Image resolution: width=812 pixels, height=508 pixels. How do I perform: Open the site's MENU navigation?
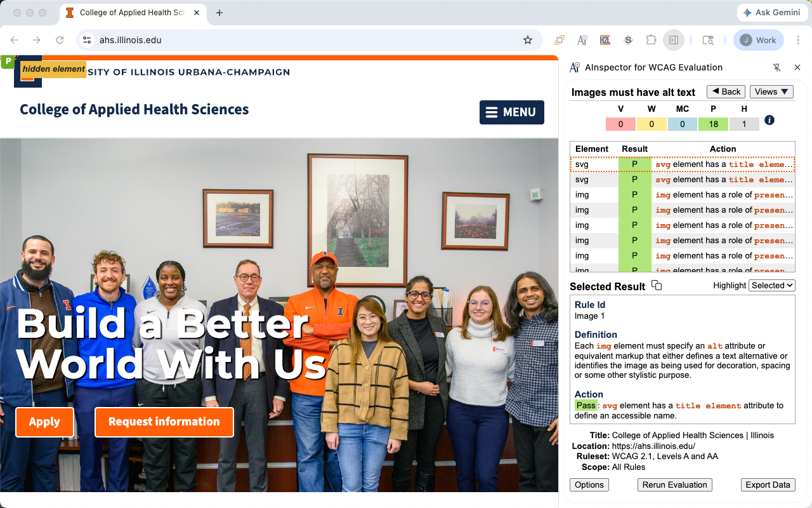(x=512, y=112)
